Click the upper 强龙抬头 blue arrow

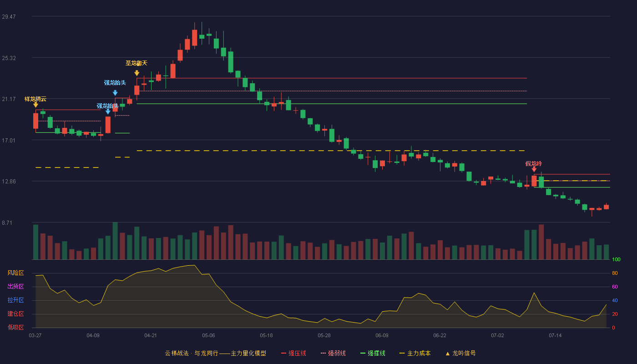click(115, 93)
